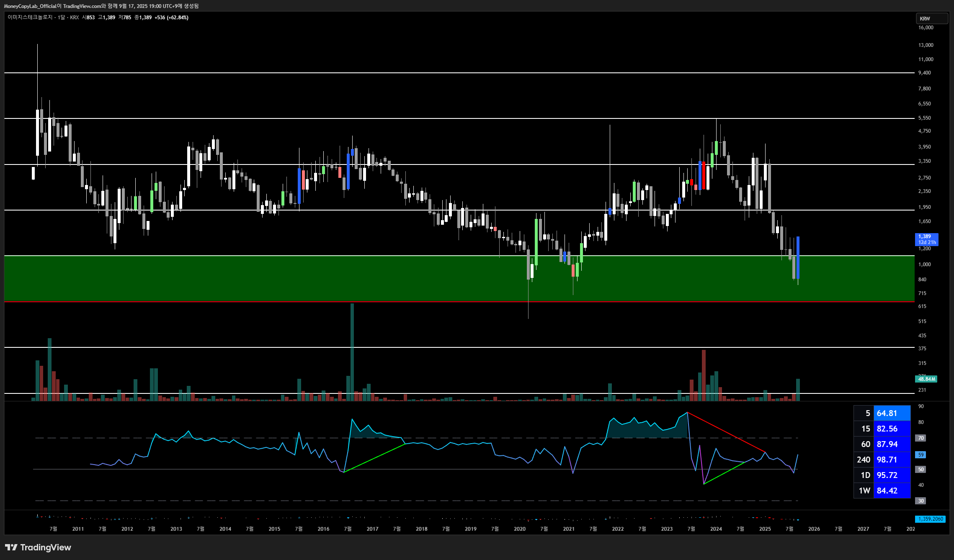Screen dimensions: 954x560
Task: Click the 240 timeframe label in table
Action: pos(864,460)
